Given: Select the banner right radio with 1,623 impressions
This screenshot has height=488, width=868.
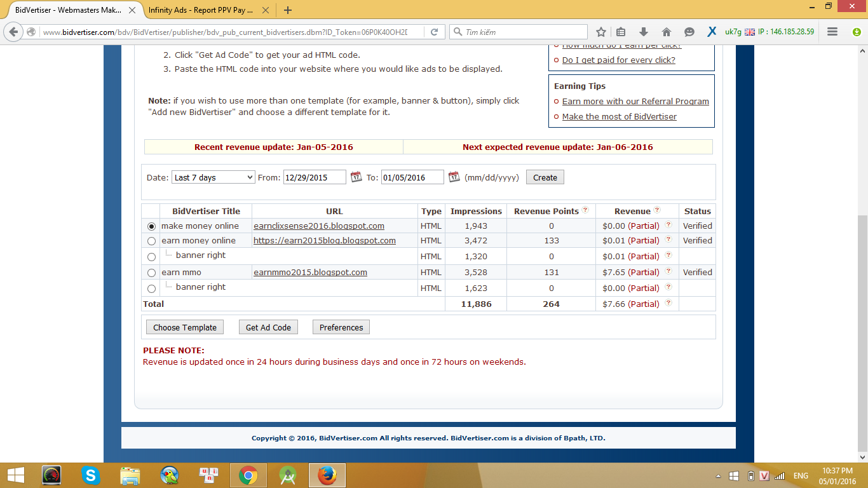Looking at the screenshot, I should 151,289.
